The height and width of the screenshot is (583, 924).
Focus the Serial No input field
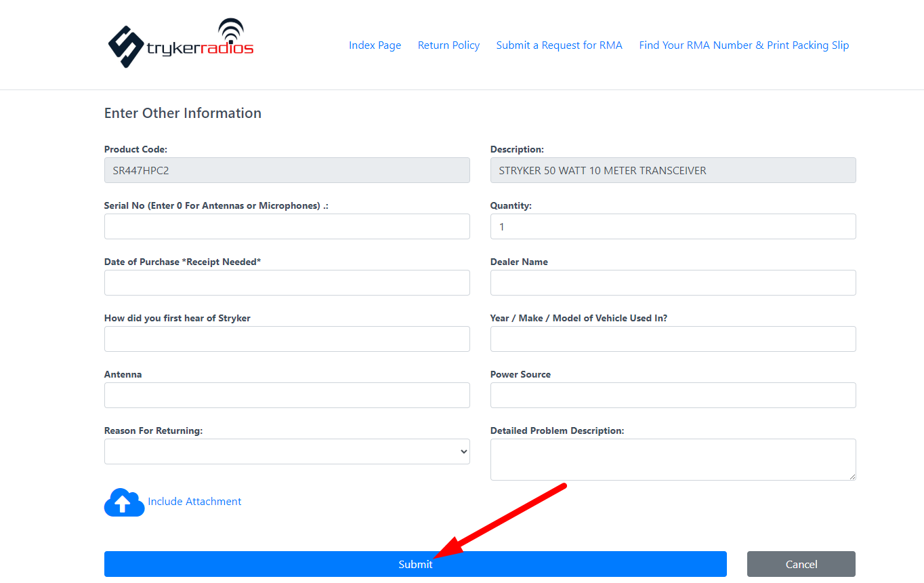287,226
